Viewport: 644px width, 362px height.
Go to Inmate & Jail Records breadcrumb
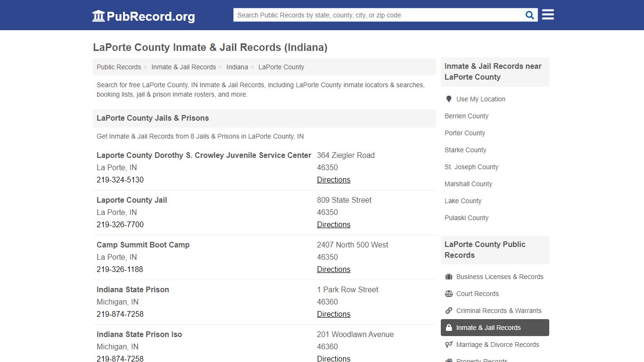183,67
